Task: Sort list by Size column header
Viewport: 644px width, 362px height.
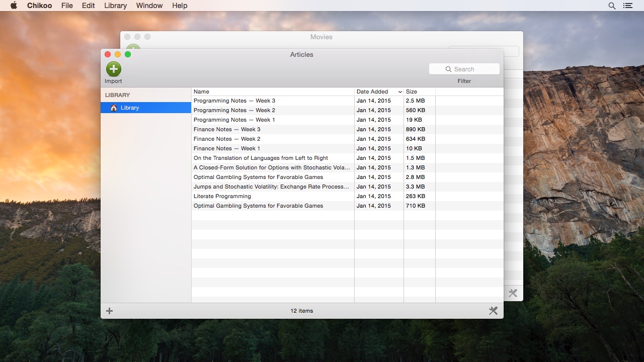Action: pos(419,92)
